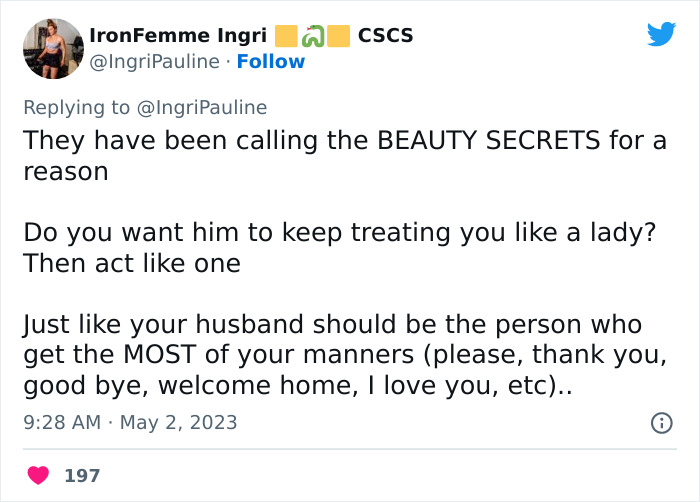Click the yellow square emoji before CSCS
Screen dimensions: 700x502
338,37
